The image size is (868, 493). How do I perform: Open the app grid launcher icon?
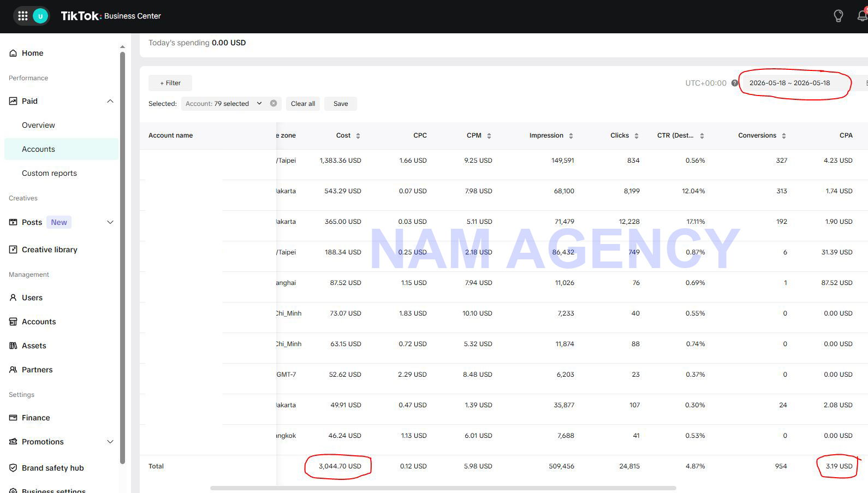point(23,16)
